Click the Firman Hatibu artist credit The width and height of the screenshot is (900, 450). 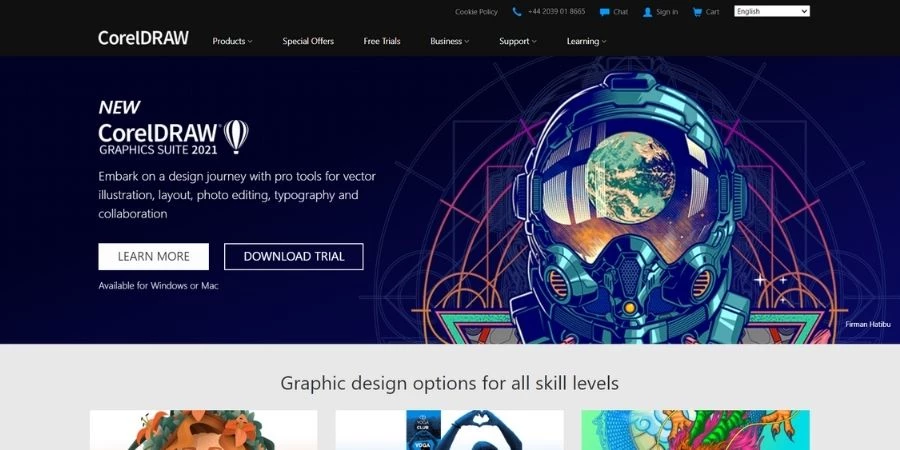pyautogui.click(x=868, y=324)
